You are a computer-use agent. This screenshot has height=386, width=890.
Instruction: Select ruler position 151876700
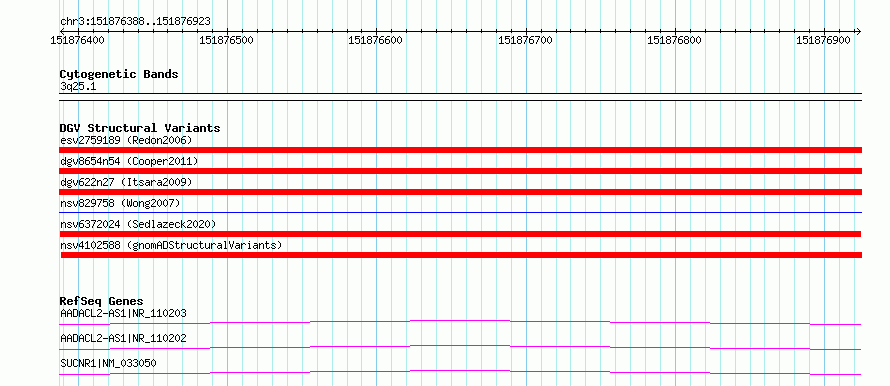click(x=525, y=40)
